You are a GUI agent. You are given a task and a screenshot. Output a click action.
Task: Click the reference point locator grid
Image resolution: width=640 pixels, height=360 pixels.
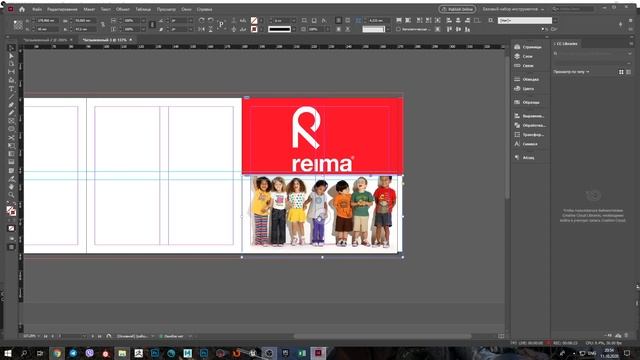pyautogui.click(x=18, y=25)
